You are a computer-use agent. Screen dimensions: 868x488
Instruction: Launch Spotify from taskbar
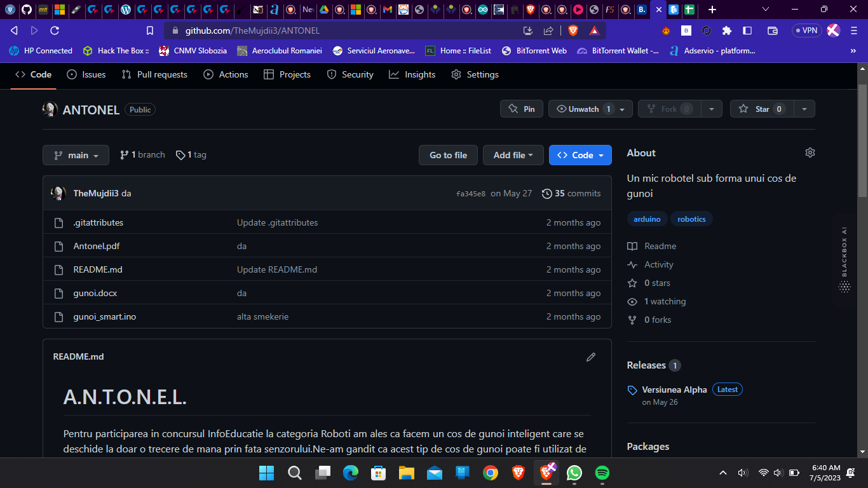click(602, 473)
